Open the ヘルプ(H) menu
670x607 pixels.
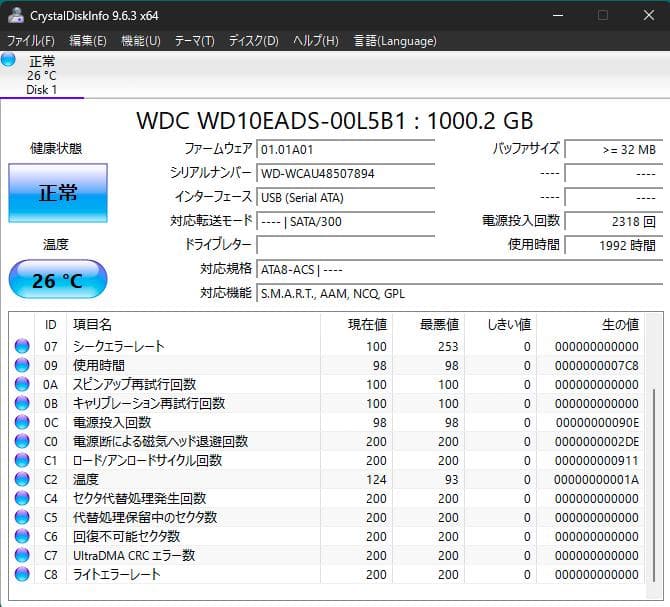pos(316,41)
